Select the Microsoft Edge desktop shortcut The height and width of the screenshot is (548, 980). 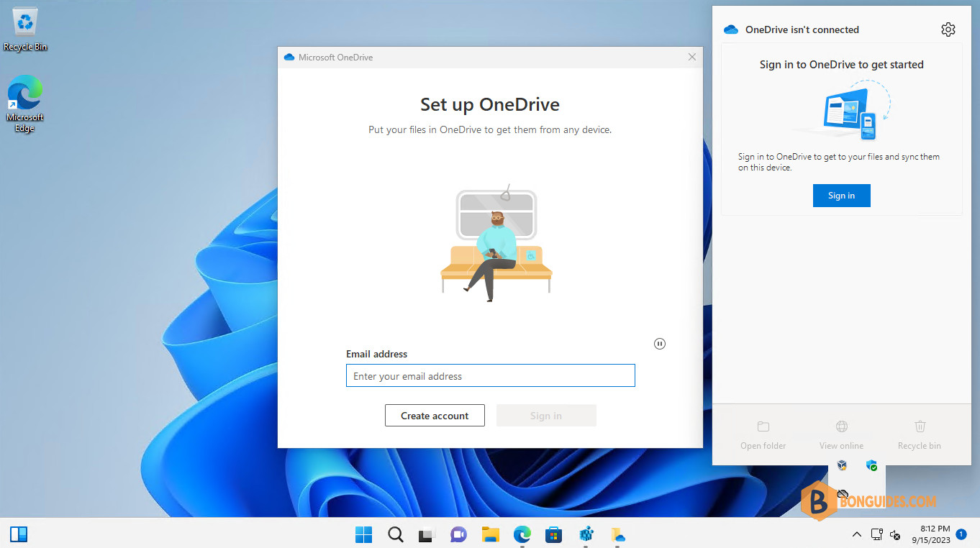tap(25, 104)
